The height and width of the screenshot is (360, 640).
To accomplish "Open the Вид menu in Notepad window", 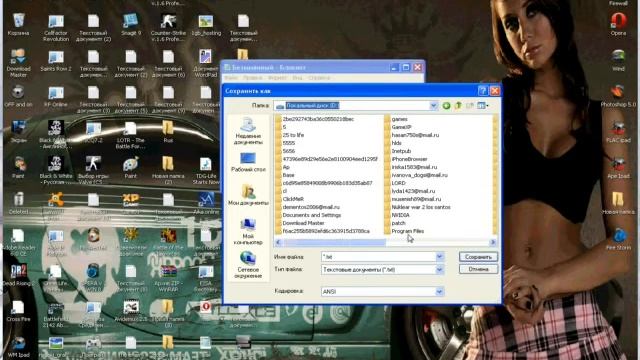I will pyautogui.click(x=298, y=78).
